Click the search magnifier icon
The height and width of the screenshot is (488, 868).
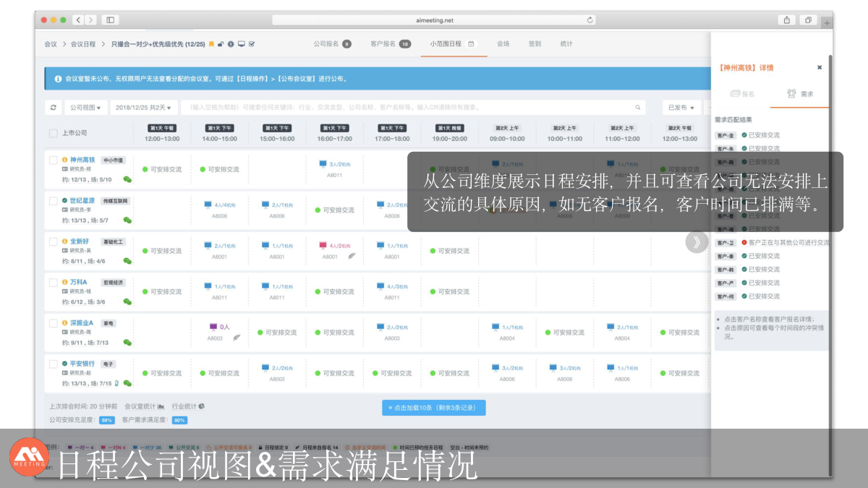tap(637, 107)
